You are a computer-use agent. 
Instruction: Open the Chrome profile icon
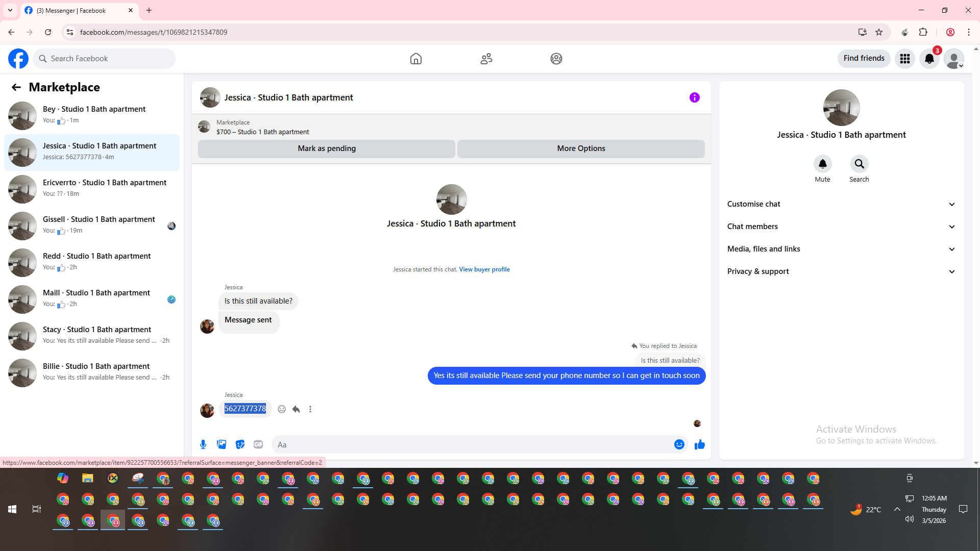pyautogui.click(x=950, y=32)
